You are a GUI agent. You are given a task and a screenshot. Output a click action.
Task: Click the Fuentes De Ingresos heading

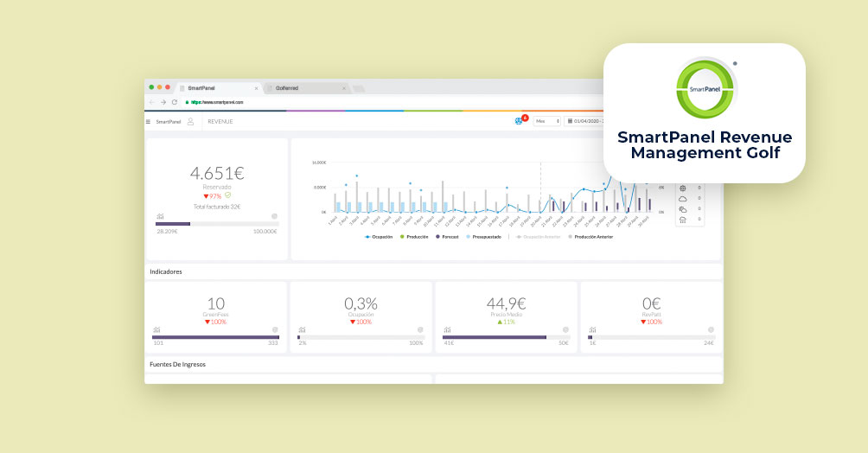178,365
